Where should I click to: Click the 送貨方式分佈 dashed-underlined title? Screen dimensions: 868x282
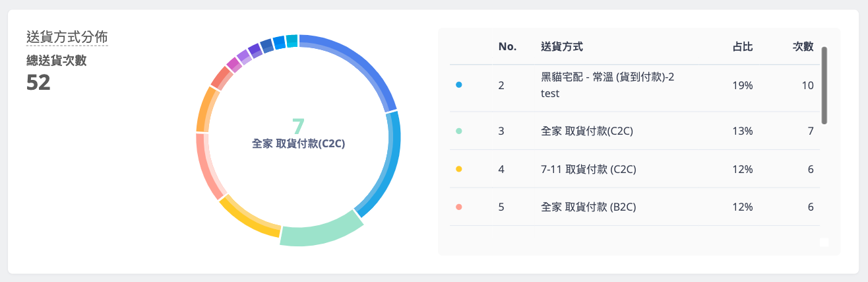(x=67, y=37)
